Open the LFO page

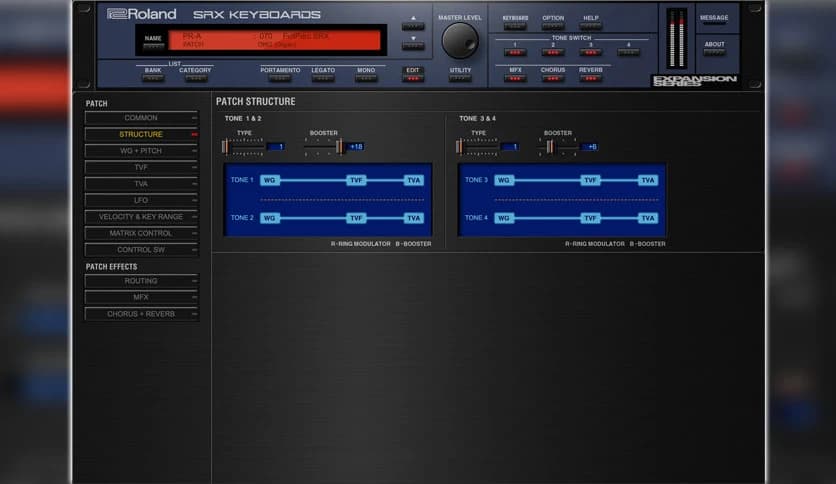pyautogui.click(x=141, y=200)
